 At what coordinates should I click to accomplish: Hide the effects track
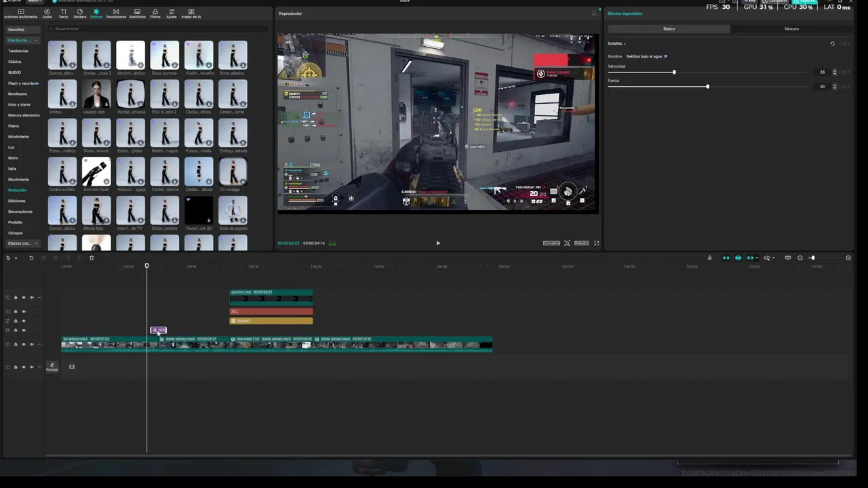pyautogui.click(x=24, y=331)
